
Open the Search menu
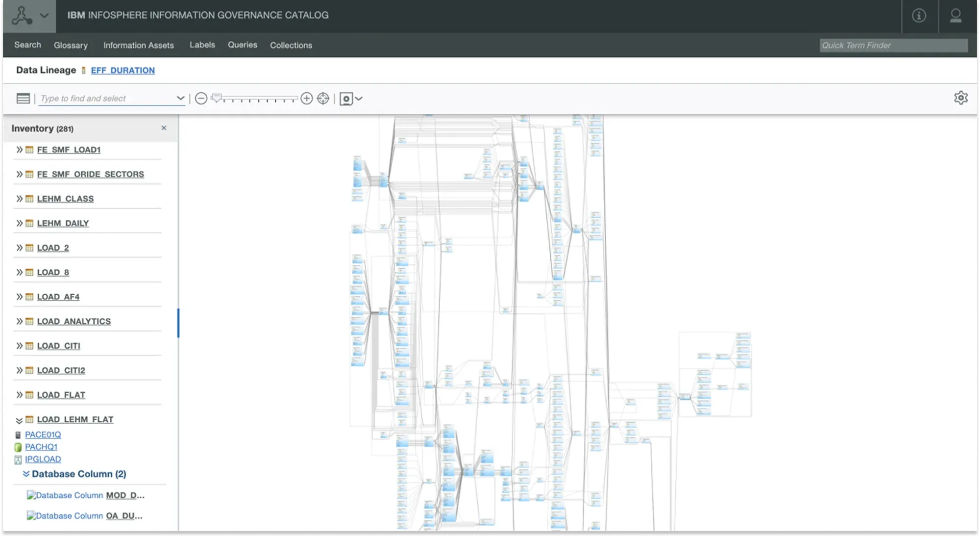coord(27,45)
